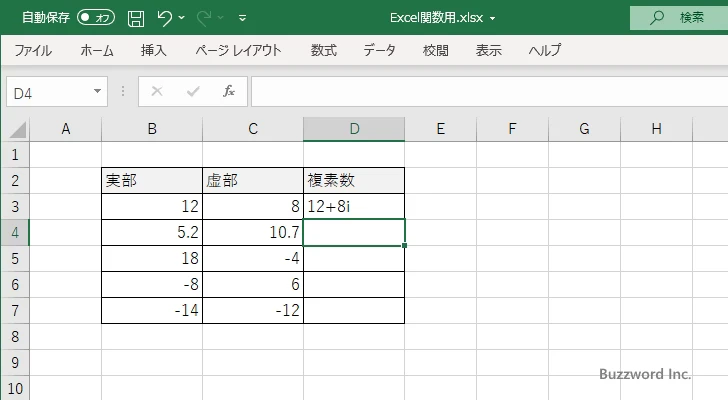Screen dimensions: 728x400
Task: Select column E header
Action: point(441,129)
